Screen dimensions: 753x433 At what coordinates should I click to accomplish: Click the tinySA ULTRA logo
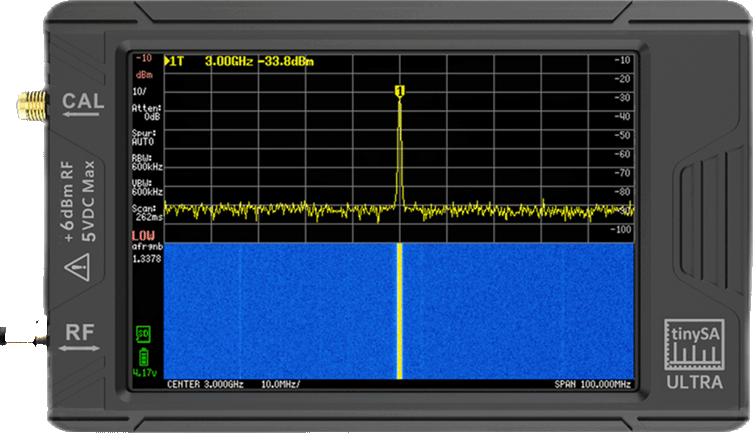pyautogui.click(x=694, y=354)
